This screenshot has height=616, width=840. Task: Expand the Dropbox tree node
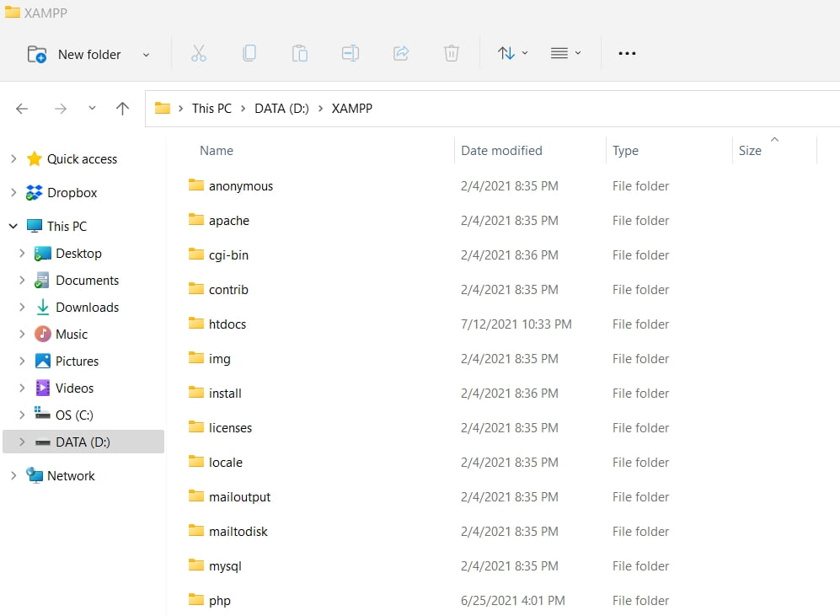point(14,193)
